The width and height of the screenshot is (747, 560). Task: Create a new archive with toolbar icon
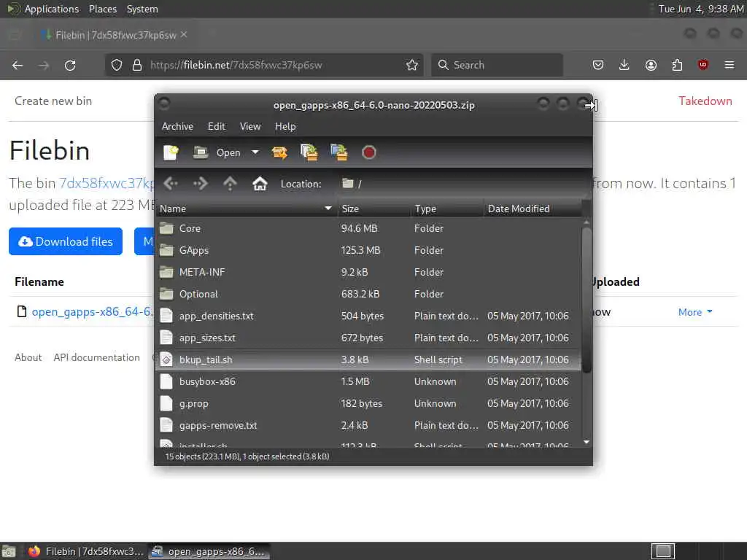[x=171, y=152]
